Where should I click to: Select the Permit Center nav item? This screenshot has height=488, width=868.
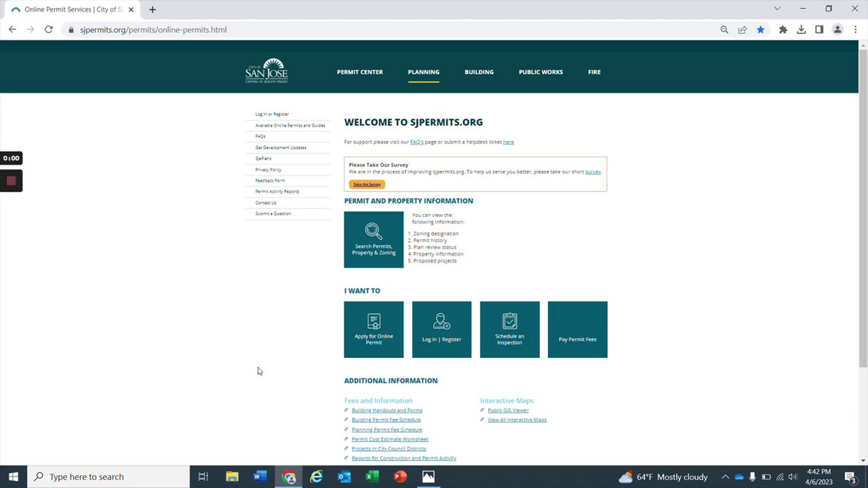pos(360,72)
